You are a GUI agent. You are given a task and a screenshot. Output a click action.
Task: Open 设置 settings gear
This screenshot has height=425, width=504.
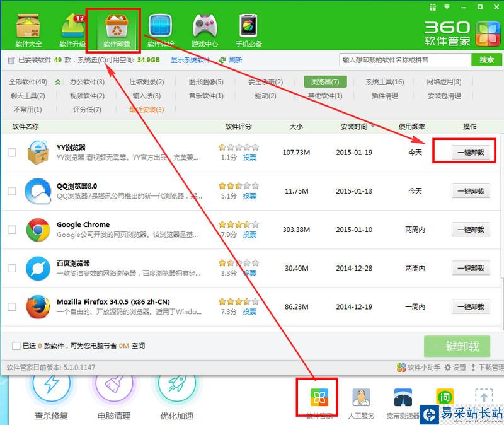455,368
